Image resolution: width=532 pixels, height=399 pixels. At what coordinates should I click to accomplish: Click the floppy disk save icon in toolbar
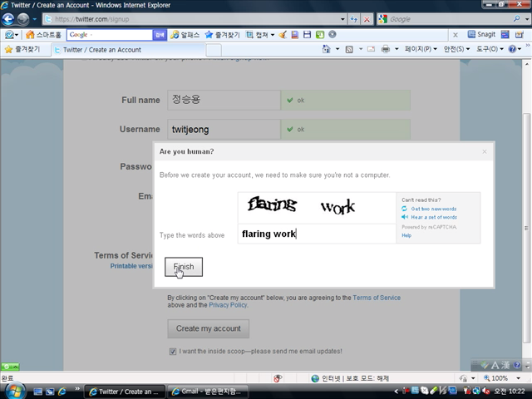307,34
